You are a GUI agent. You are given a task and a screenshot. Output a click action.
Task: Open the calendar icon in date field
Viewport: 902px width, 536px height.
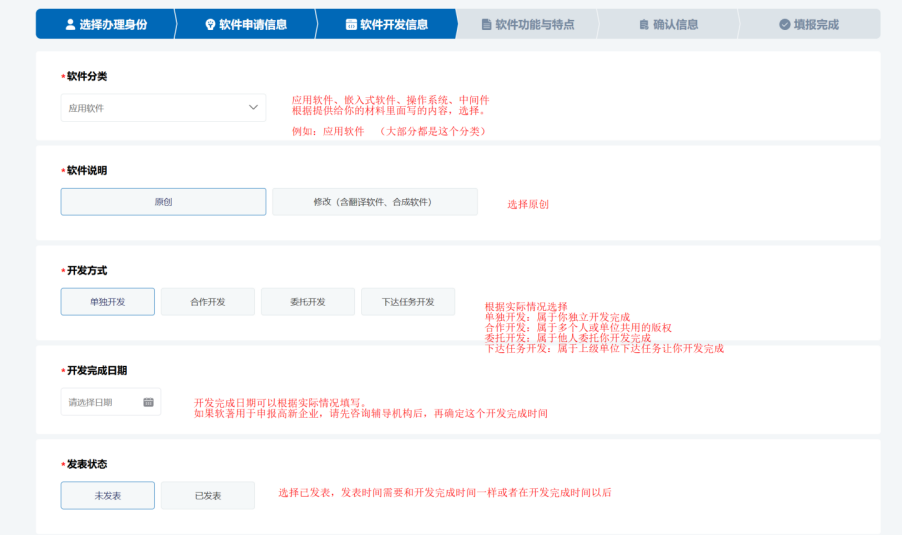pos(148,402)
